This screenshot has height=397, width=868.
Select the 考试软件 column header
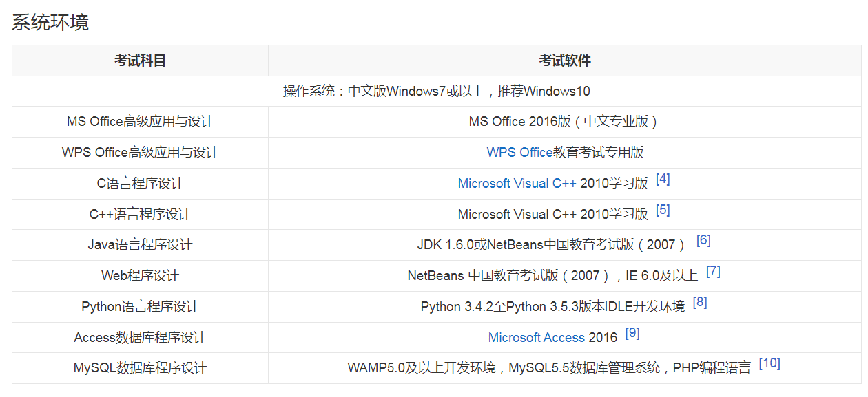[x=565, y=61]
